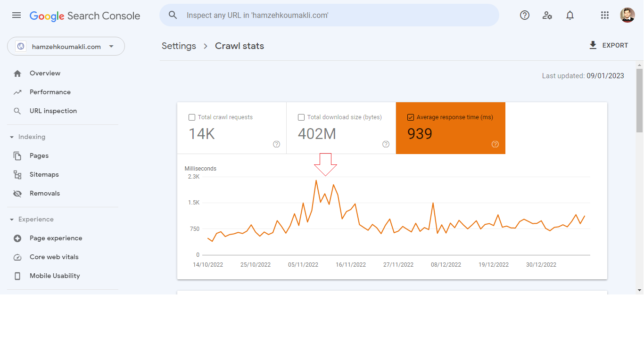Check the Total download size checkbox
644x343 pixels.
[301, 117]
